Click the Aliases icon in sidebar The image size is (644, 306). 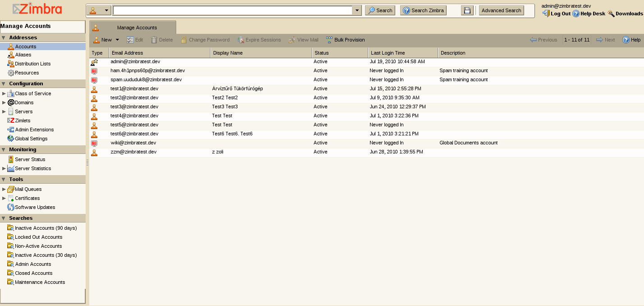11,55
